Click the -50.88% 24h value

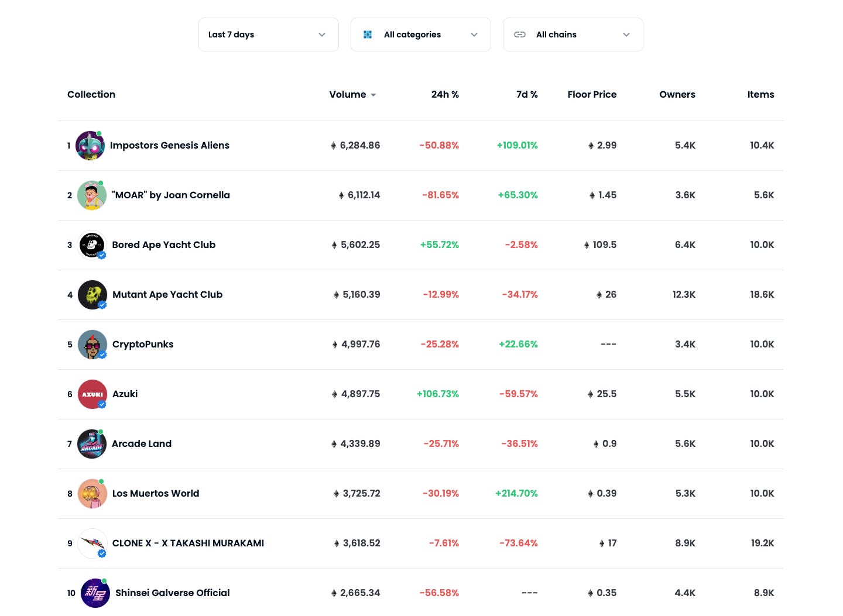439,145
